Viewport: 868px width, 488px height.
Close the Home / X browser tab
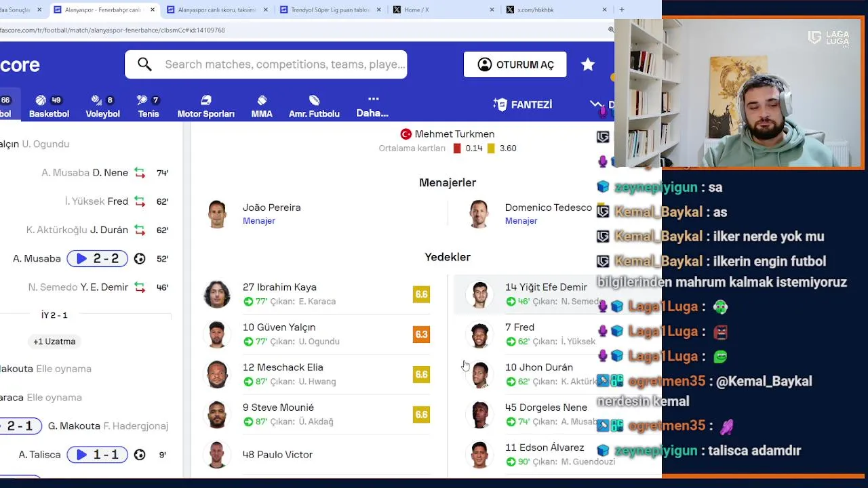(x=492, y=9)
